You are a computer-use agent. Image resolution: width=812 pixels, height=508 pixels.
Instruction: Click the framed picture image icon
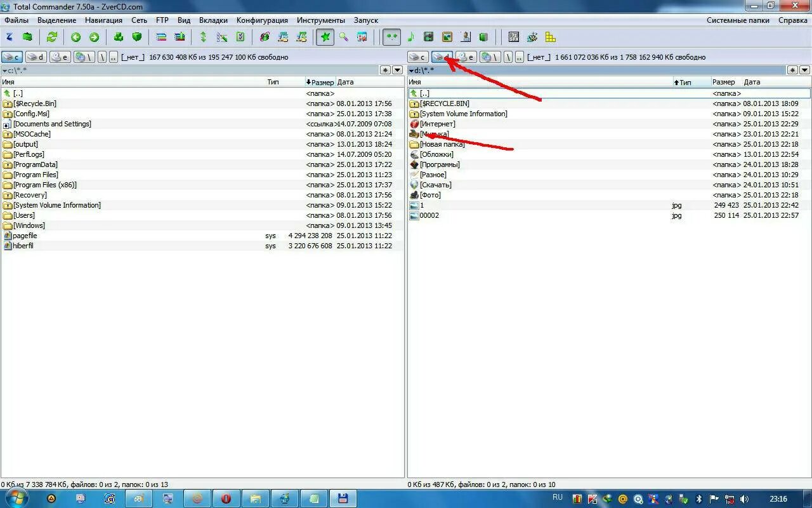coord(447,37)
